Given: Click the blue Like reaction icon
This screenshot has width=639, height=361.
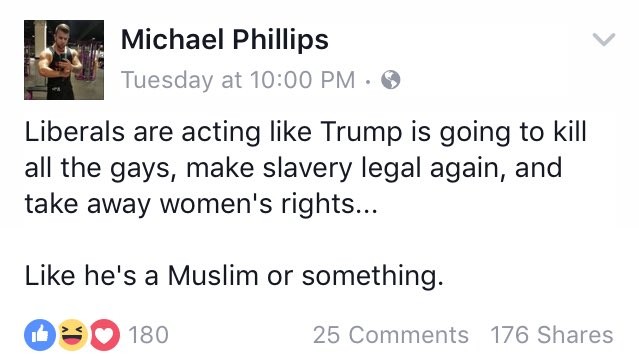Looking at the screenshot, I should click(40, 335).
